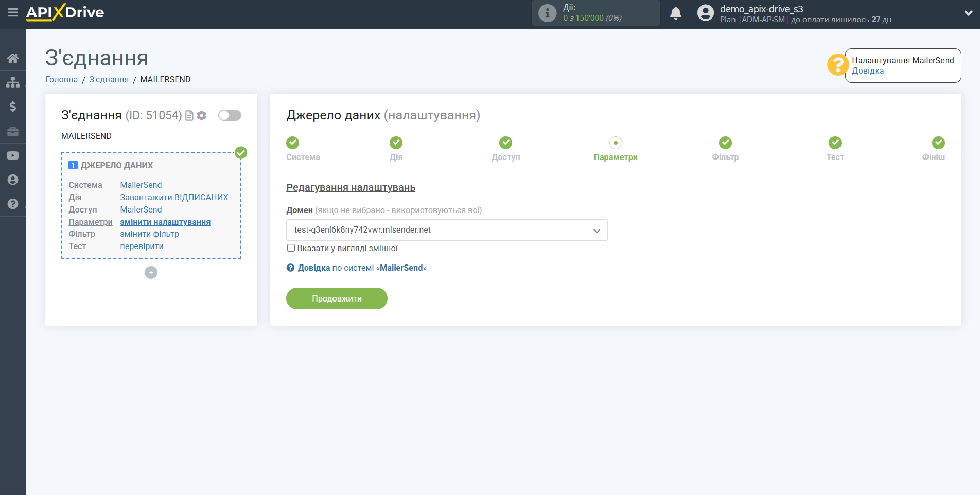Viewport: 980px width, 495px height.
Task: Click the MailerSend access link
Action: click(x=141, y=209)
